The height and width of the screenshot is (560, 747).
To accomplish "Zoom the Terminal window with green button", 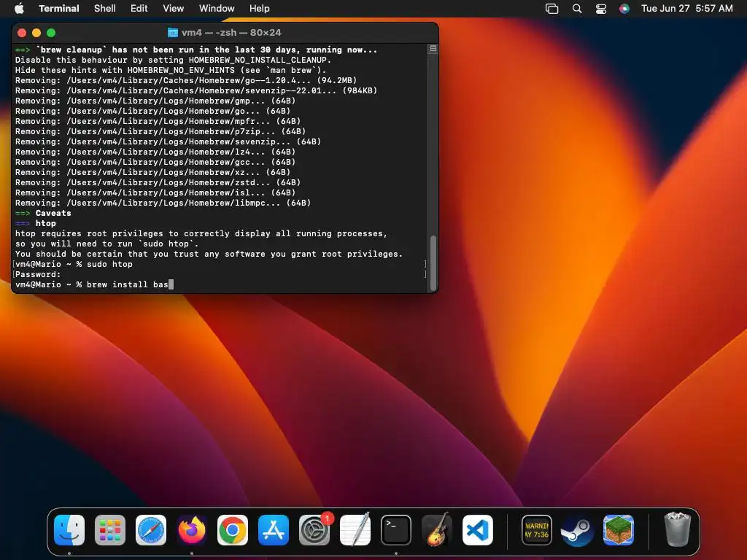I will coord(51,32).
